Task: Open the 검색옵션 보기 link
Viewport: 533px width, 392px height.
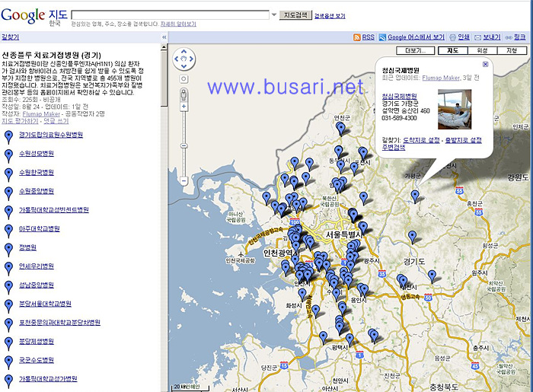Action: coord(330,16)
